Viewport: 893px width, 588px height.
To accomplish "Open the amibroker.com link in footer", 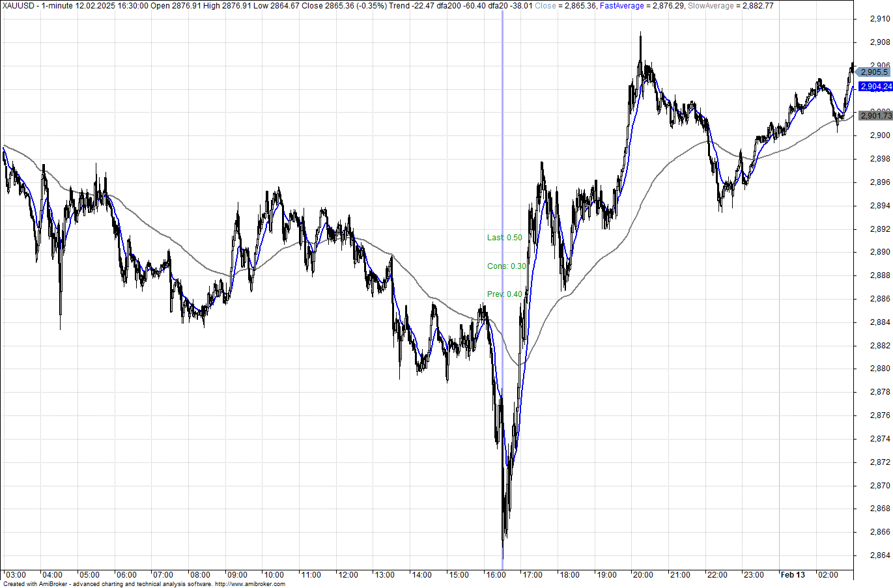I will [249, 584].
